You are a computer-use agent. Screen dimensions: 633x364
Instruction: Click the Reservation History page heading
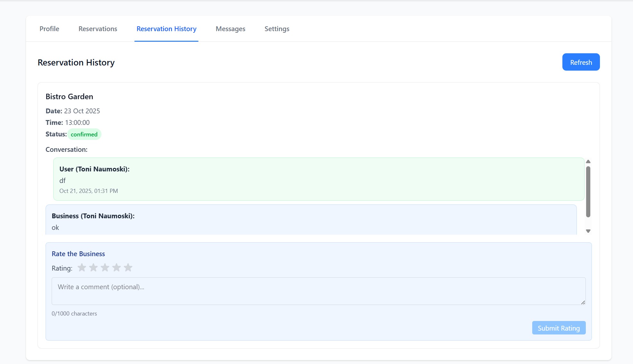[x=76, y=63]
